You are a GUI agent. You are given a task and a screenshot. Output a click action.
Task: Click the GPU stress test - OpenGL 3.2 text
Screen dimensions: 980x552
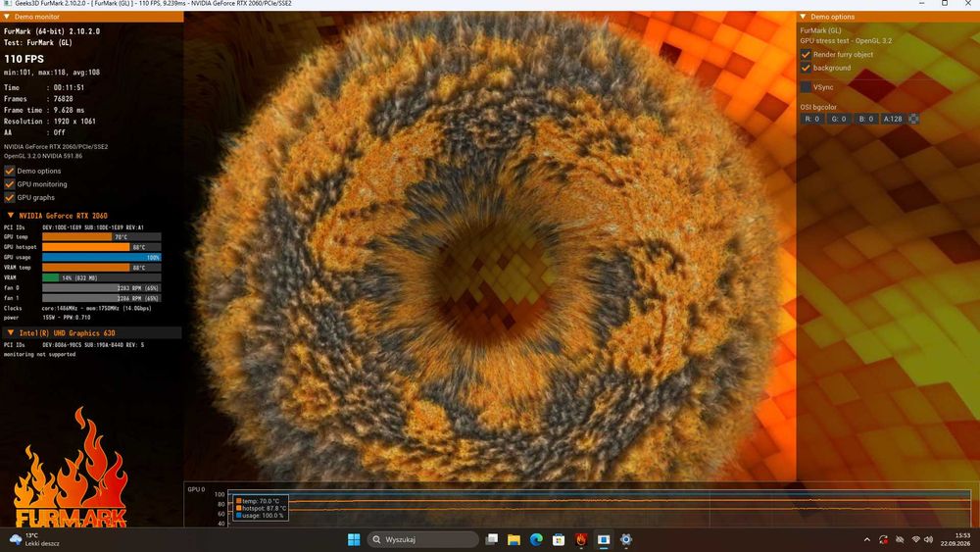click(x=846, y=40)
